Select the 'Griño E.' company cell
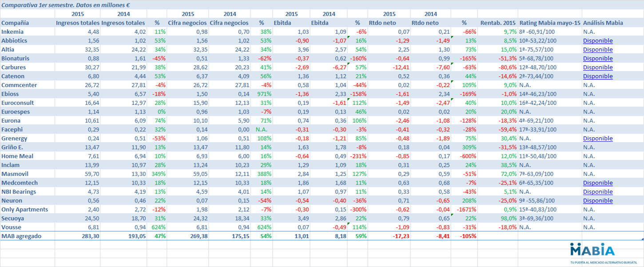 point(12,147)
